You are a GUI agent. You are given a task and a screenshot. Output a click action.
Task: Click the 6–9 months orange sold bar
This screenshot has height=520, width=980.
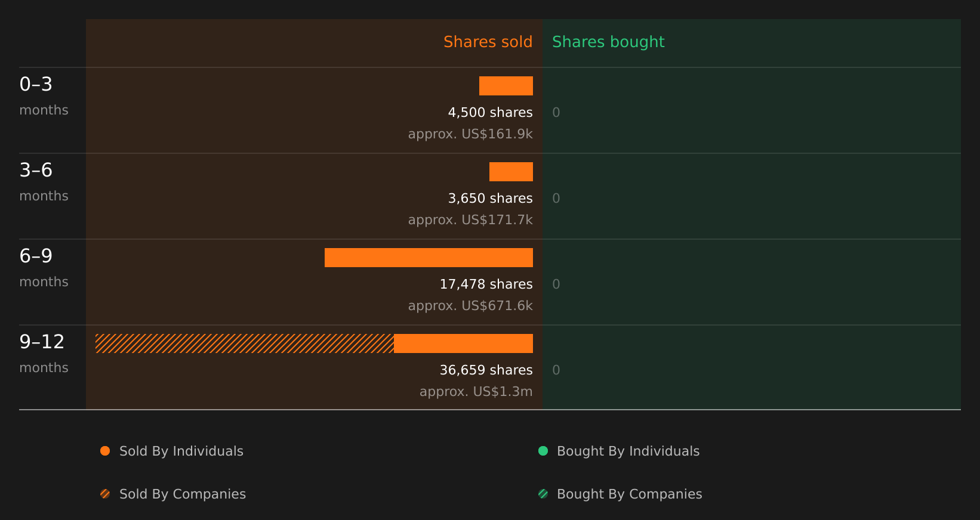(x=429, y=258)
